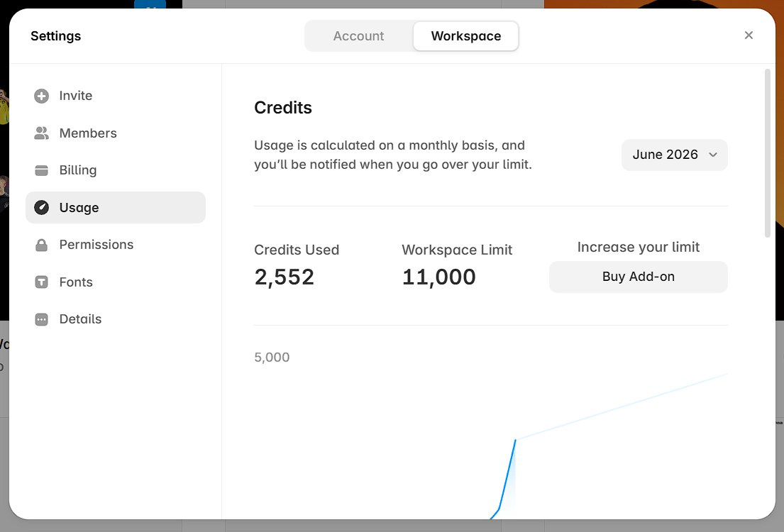Open the Billing section label

(x=78, y=170)
